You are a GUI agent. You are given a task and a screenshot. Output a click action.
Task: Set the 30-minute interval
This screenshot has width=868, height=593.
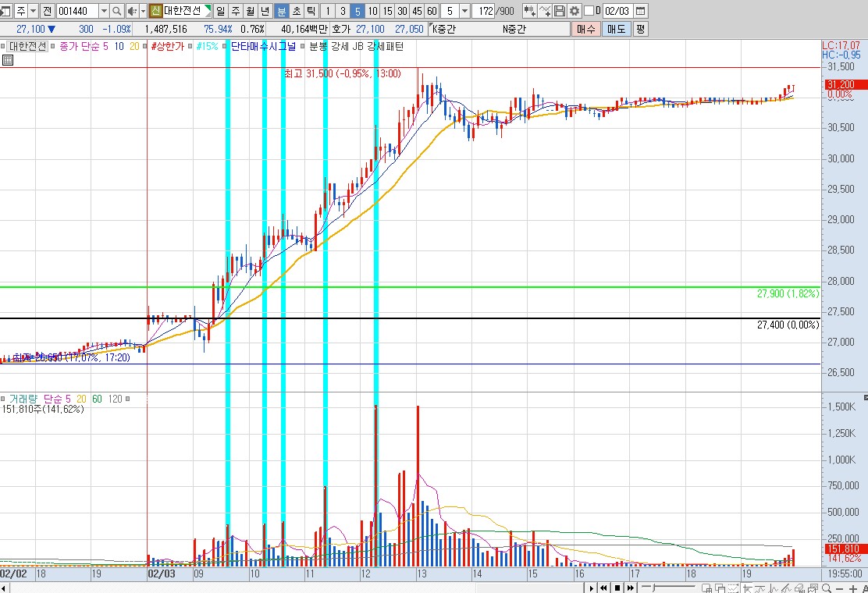pyautogui.click(x=403, y=10)
